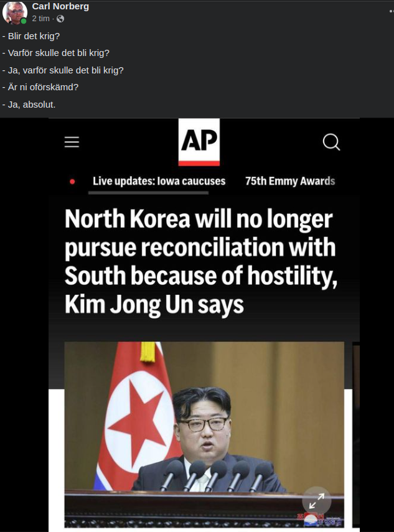Open the Kim Jong Un photo
This screenshot has height=532, width=394.
pyautogui.click(x=204, y=434)
